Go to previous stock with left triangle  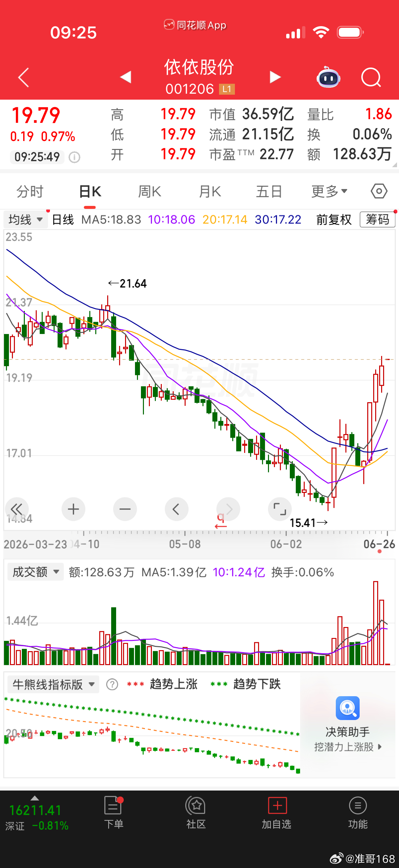click(126, 77)
